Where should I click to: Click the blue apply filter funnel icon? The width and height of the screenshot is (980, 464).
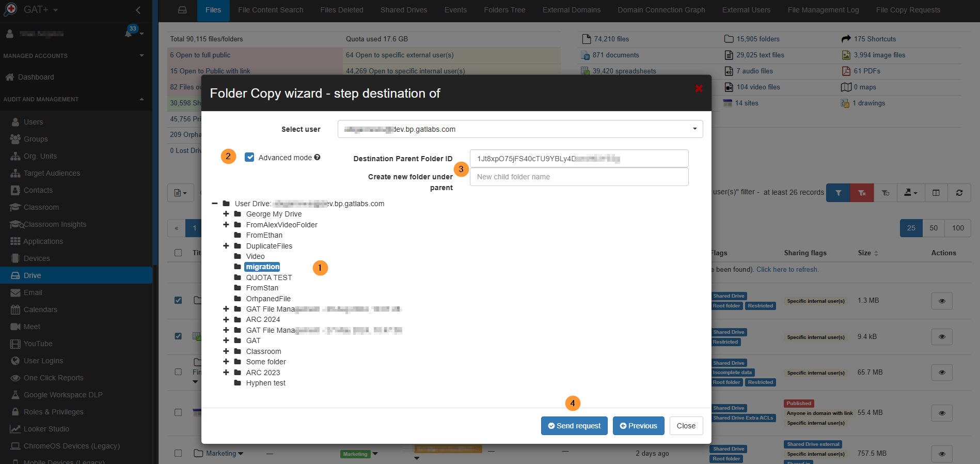pyautogui.click(x=838, y=193)
